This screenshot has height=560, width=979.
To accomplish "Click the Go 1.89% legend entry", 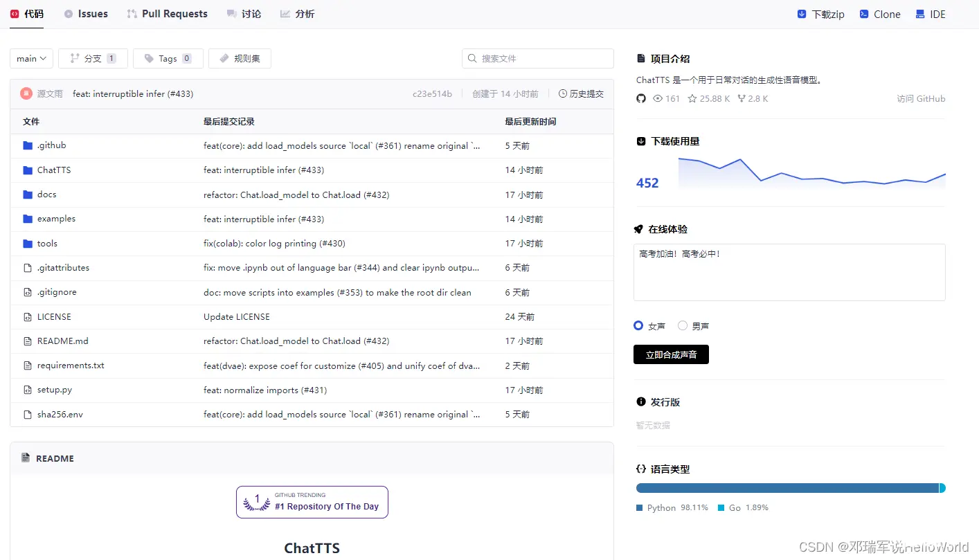I will click(743, 507).
